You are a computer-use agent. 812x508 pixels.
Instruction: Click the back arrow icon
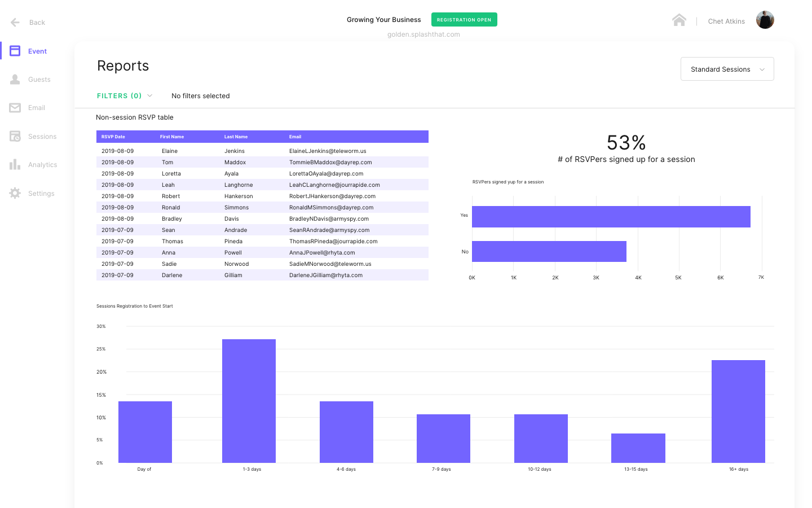pyautogui.click(x=15, y=23)
